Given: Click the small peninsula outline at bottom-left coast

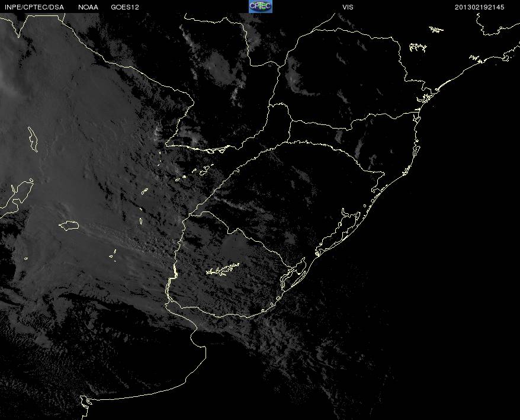Looking at the screenshot, I should [x=86, y=402].
